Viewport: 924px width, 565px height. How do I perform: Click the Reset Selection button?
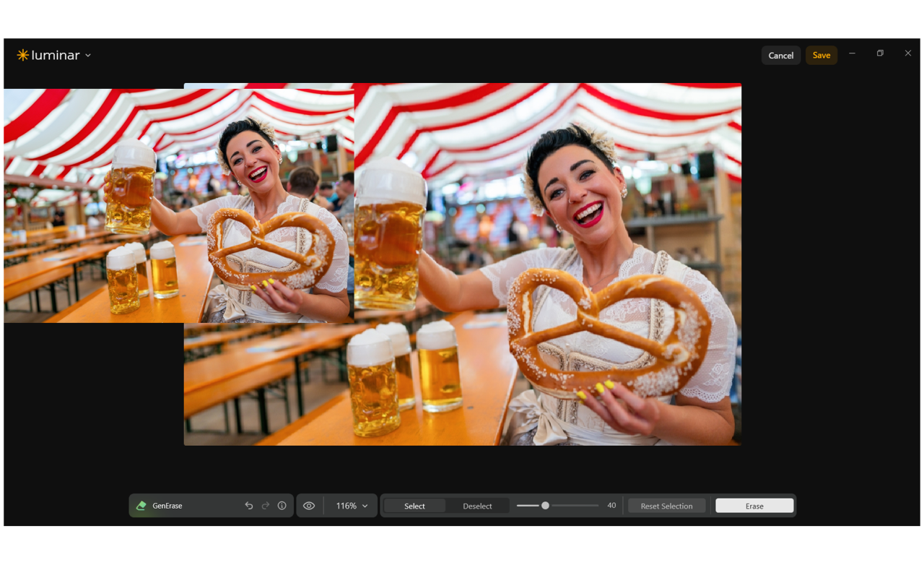(666, 506)
